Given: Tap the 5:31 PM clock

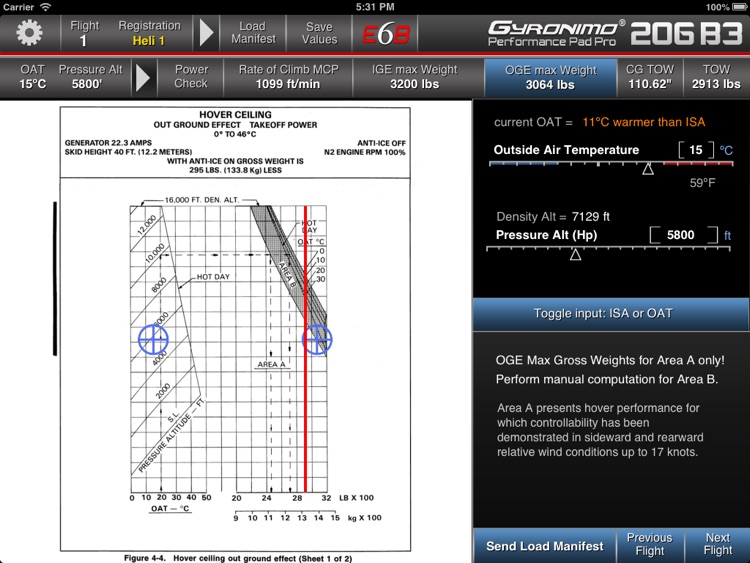Looking at the screenshot, I should pyautogui.click(x=375, y=7).
